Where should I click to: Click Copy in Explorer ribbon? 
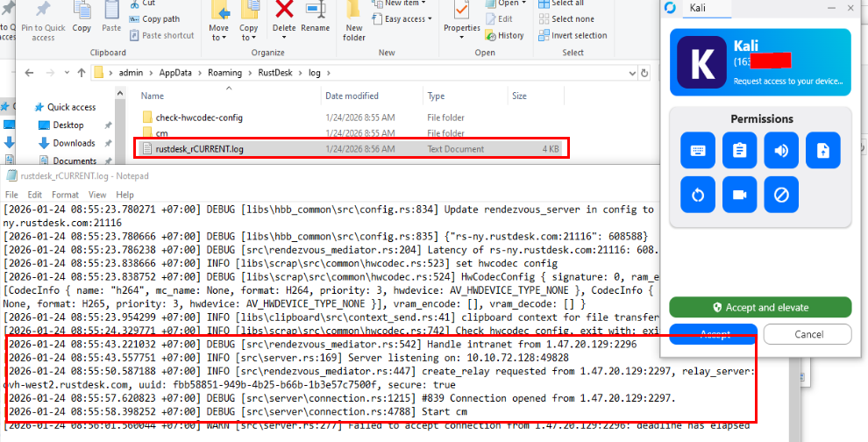pos(82,17)
